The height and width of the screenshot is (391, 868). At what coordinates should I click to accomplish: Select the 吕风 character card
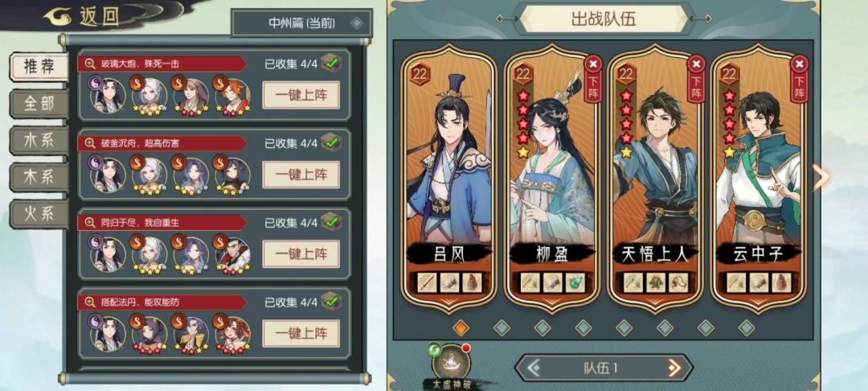click(x=449, y=179)
